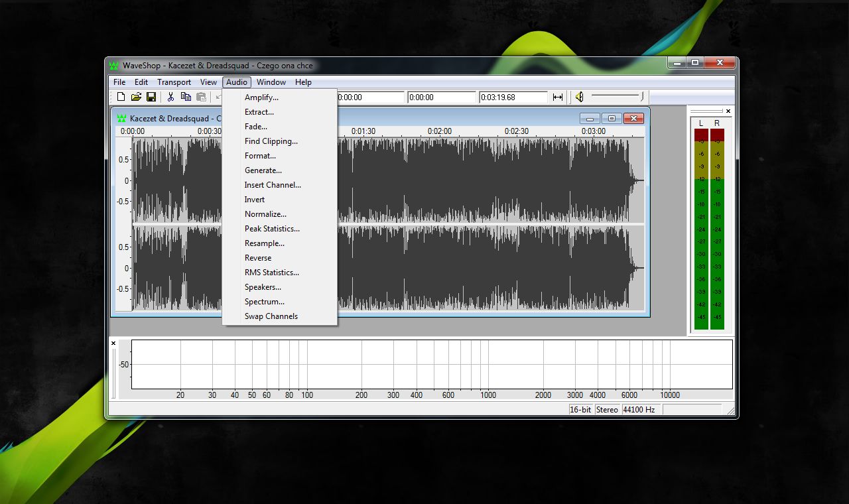The width and height of the screenshot is (849, 504).
Task: Click Invert in the Audio menu
Action: click(280, 200)
